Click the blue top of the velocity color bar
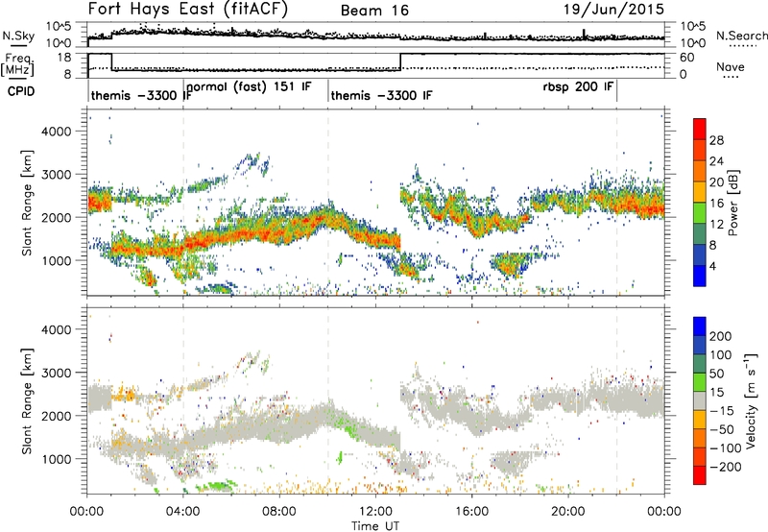This screenshot has width=768, height=532. (x=700, y=326)
